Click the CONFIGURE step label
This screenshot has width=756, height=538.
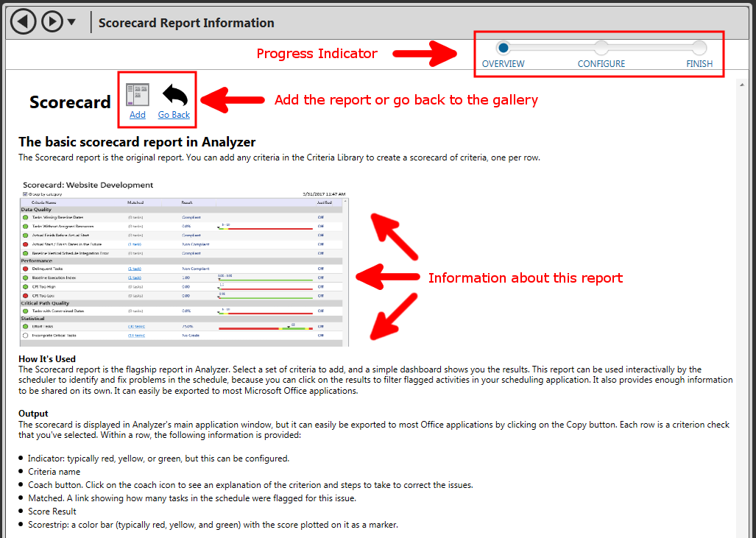[601, 64]
